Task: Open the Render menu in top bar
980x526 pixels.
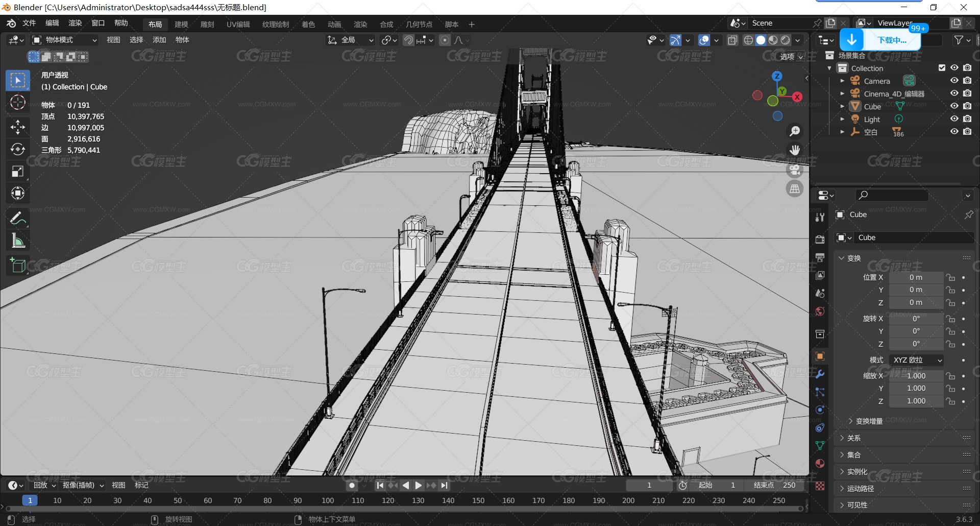Action: [x=75, y=23]
